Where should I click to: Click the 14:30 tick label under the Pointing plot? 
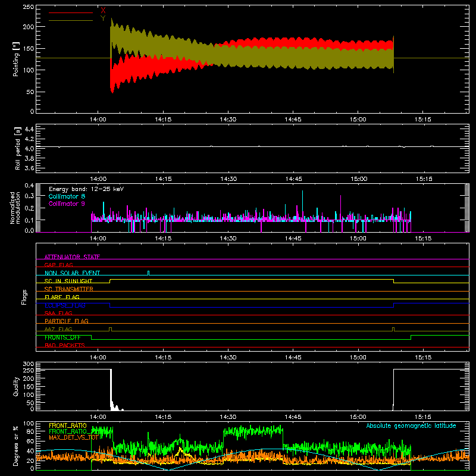point(228,120)
